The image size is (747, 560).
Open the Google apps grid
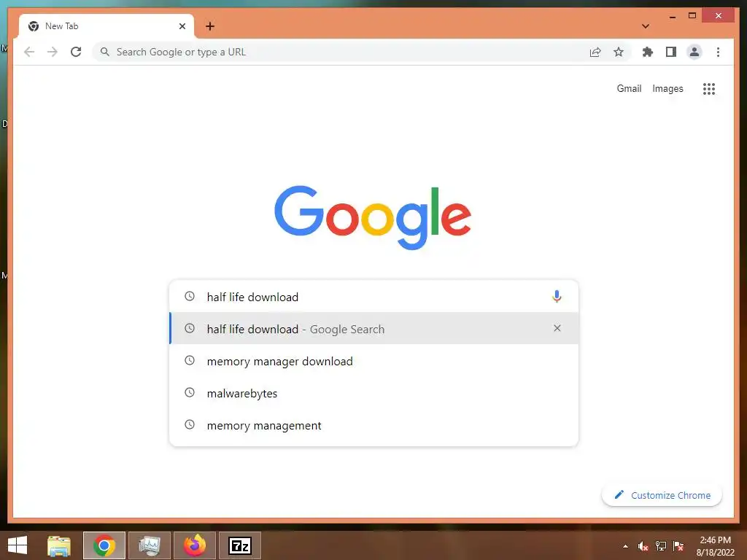709,88
